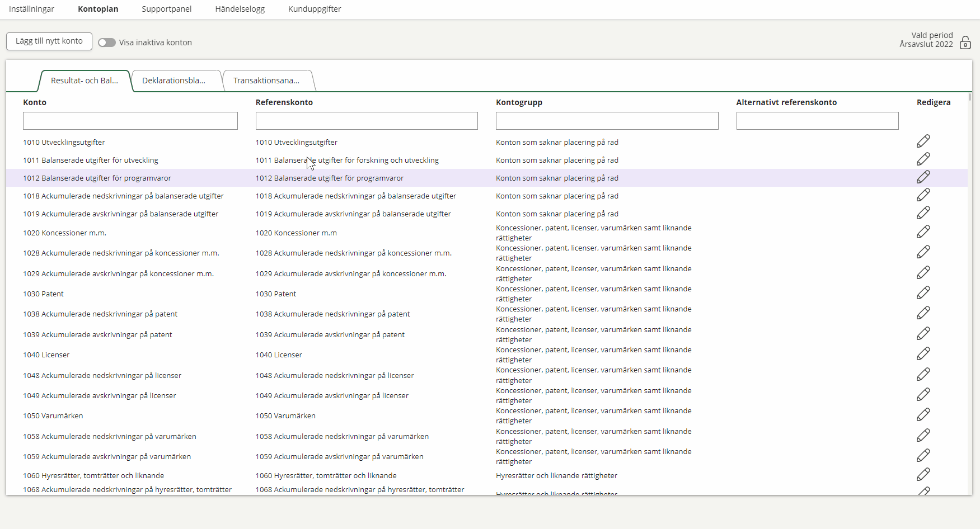The width and height of the screenshot is (980, 529).
Task: Click the lock icon beside Årsavslut 2022
Action: [965, 43]
